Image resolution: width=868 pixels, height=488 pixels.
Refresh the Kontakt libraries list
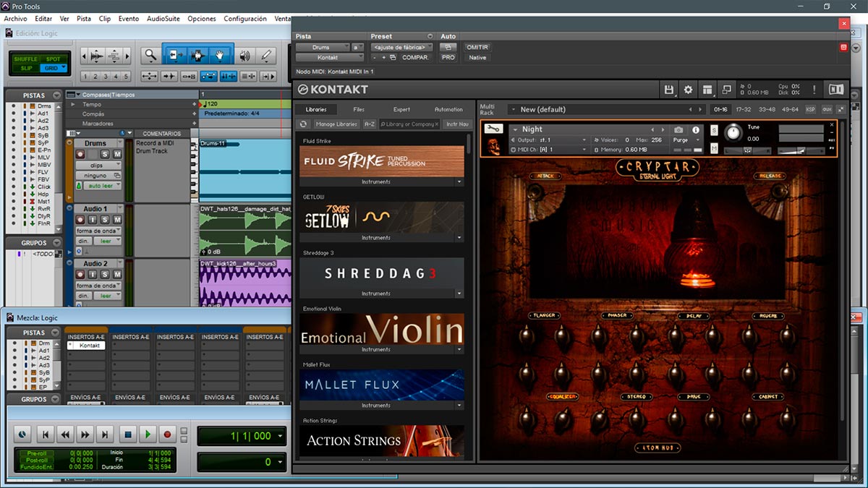(305, 124)
